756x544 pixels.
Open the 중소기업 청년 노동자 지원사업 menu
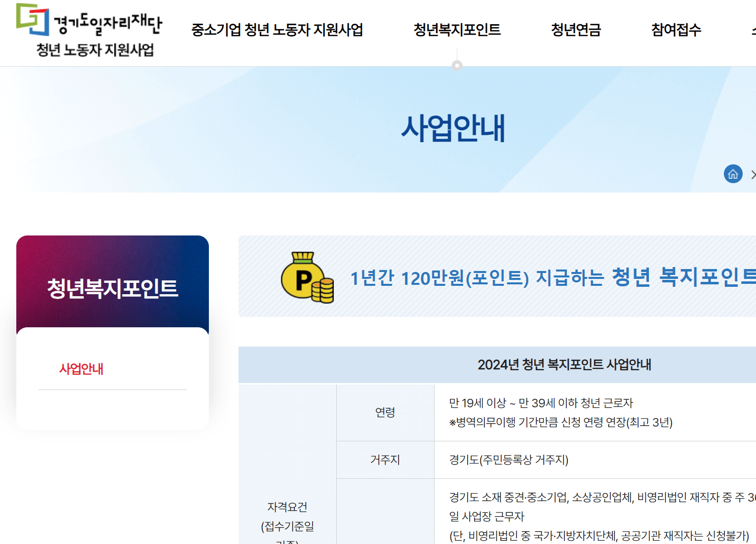277,30
